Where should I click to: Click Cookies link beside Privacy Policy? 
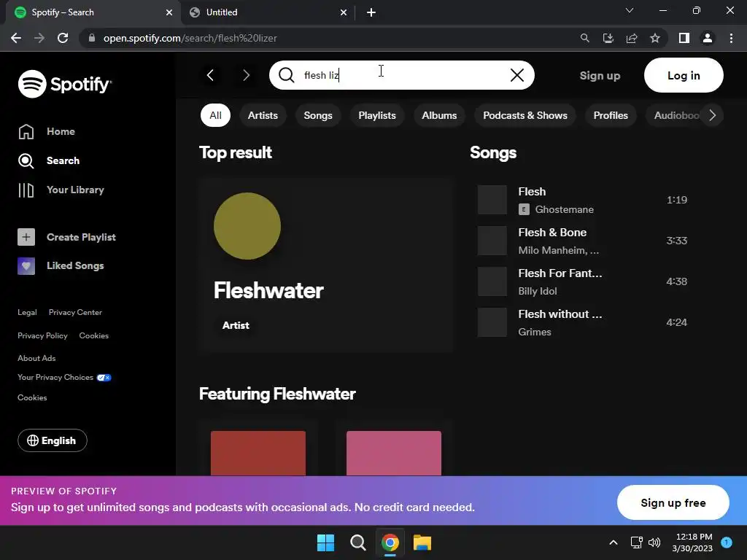point(94,335)
